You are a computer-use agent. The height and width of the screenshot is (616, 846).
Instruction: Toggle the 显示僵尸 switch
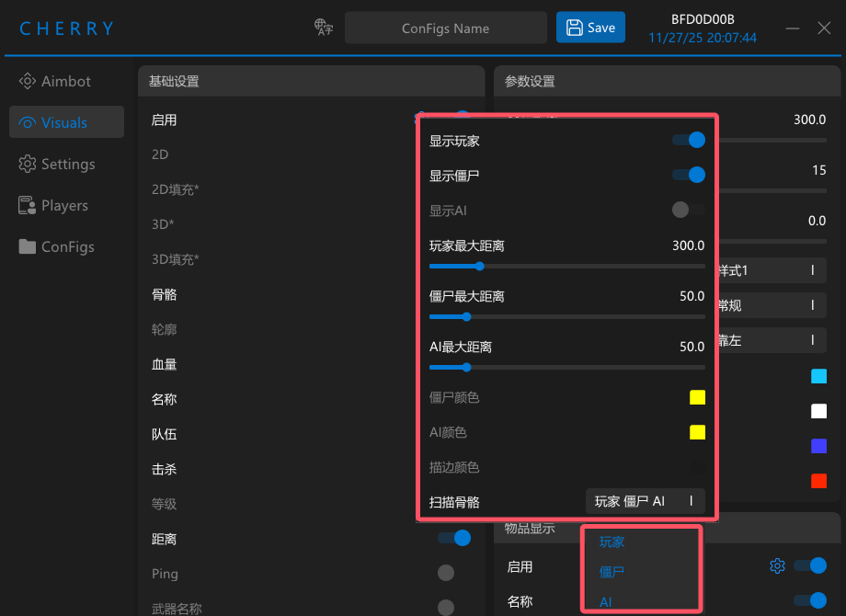(689, 175)
